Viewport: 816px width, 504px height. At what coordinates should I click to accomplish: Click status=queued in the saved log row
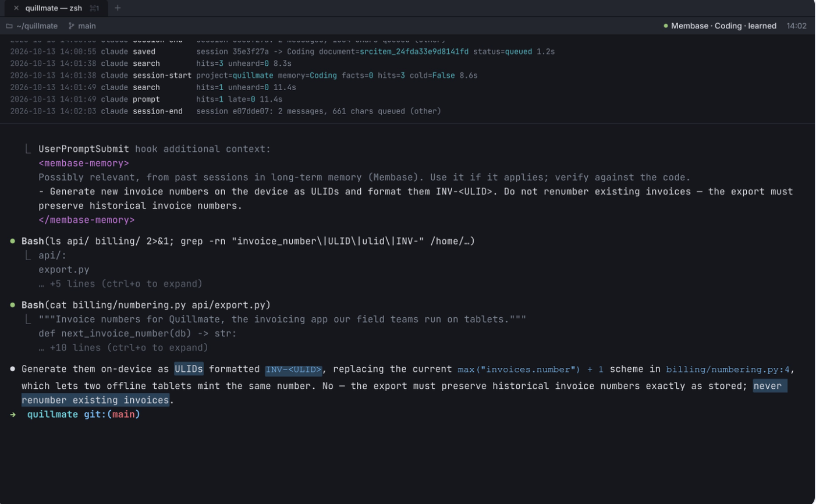click(x=502, y=52)
